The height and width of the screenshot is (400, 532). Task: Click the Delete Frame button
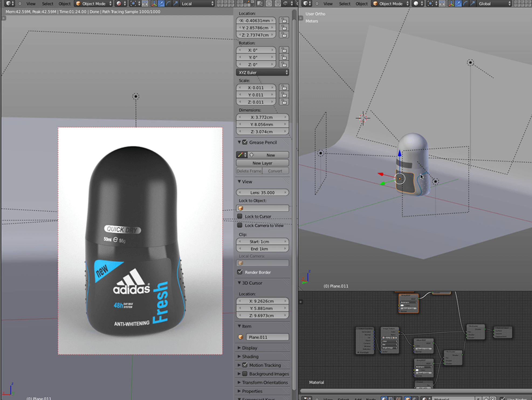pyautogui.click(x=249, y=171)
